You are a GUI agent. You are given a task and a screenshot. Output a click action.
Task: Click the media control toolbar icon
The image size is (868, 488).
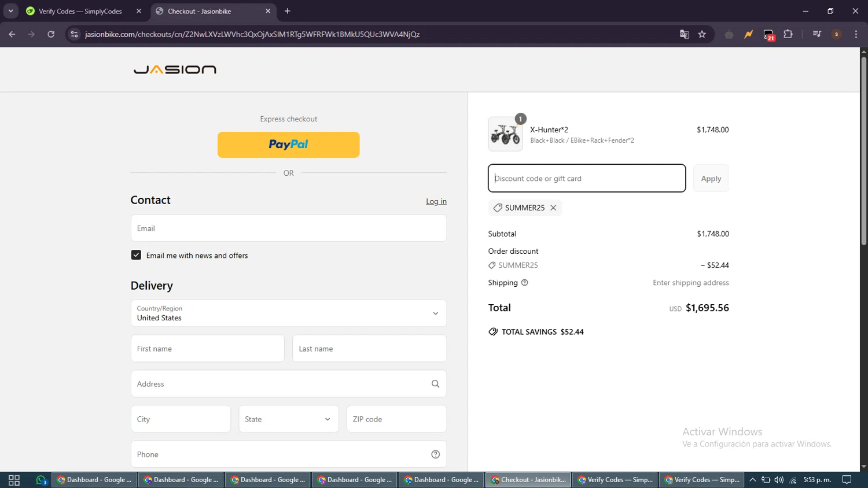click(x=816, y=34)
